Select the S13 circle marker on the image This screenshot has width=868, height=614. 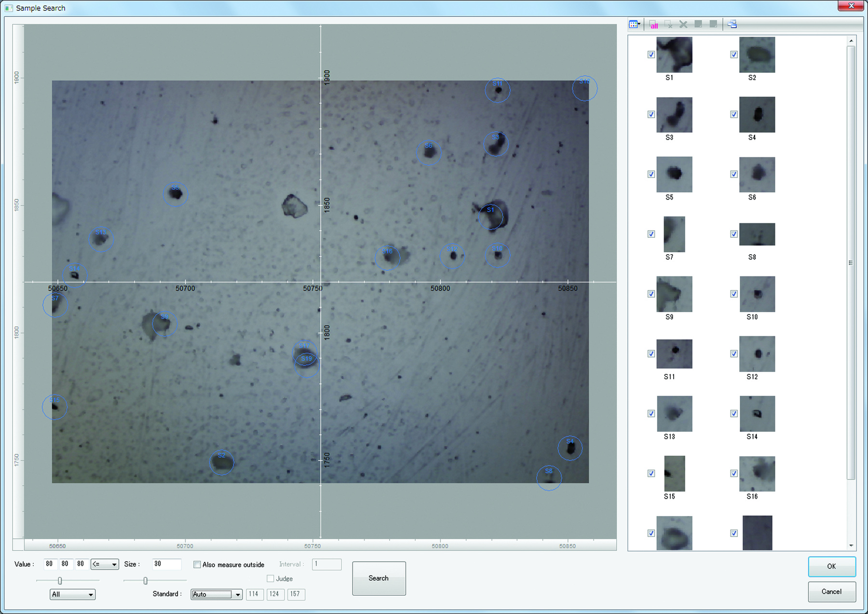coord(101,239)
